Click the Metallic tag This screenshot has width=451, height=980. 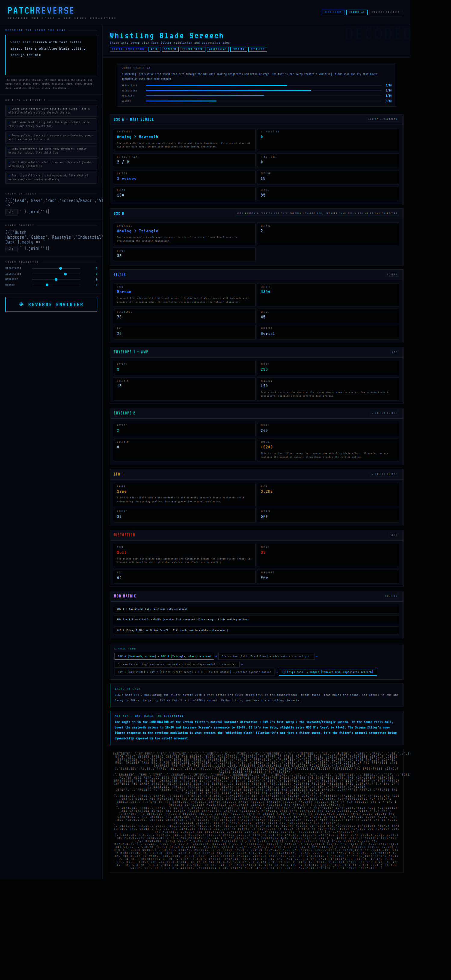click(258, 49)
